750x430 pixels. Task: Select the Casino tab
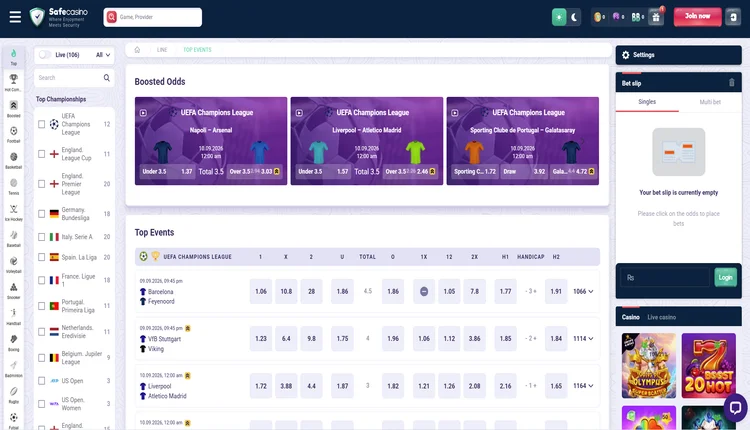[x=630, y=317]
